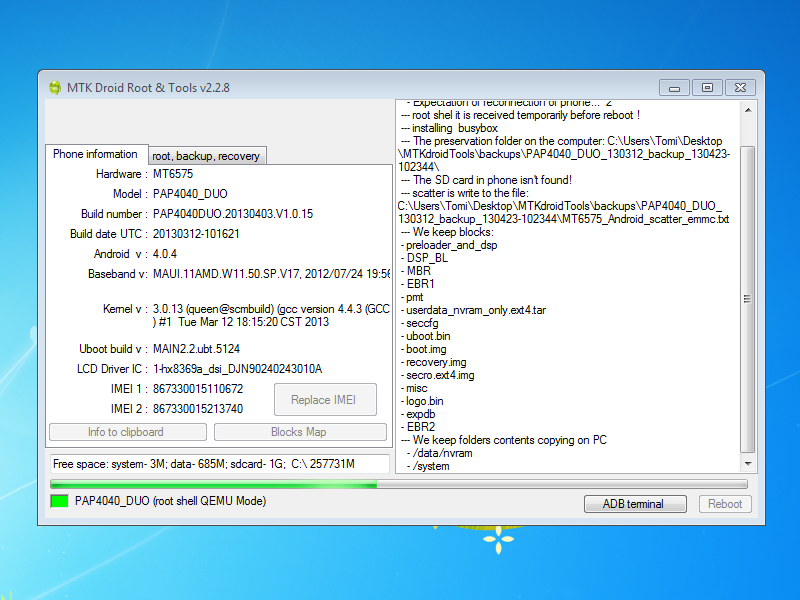Click the Reboot button
Screen dimensions: 800x600
pyautogui.click(x=725, y=504)
